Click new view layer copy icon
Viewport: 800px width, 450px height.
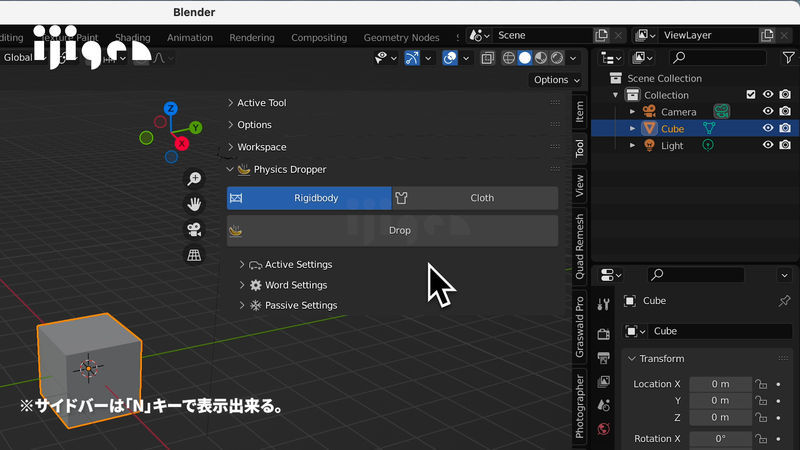[767, 35]
